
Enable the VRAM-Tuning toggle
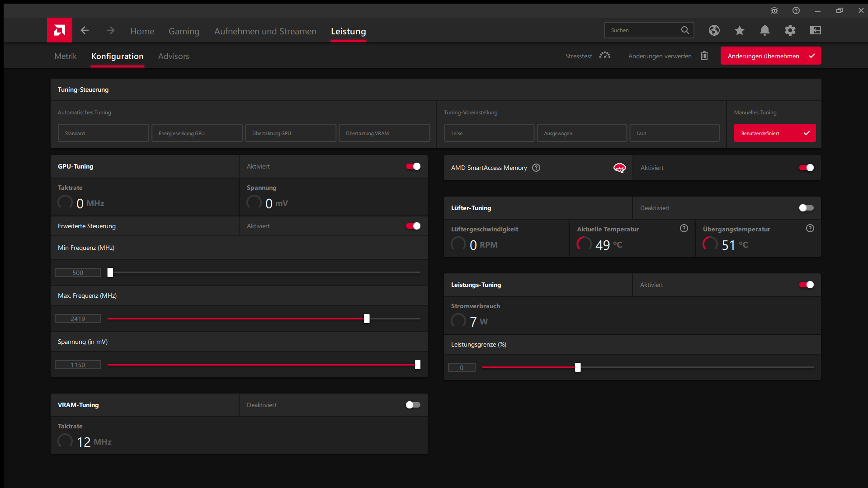(x=413, y=405)
